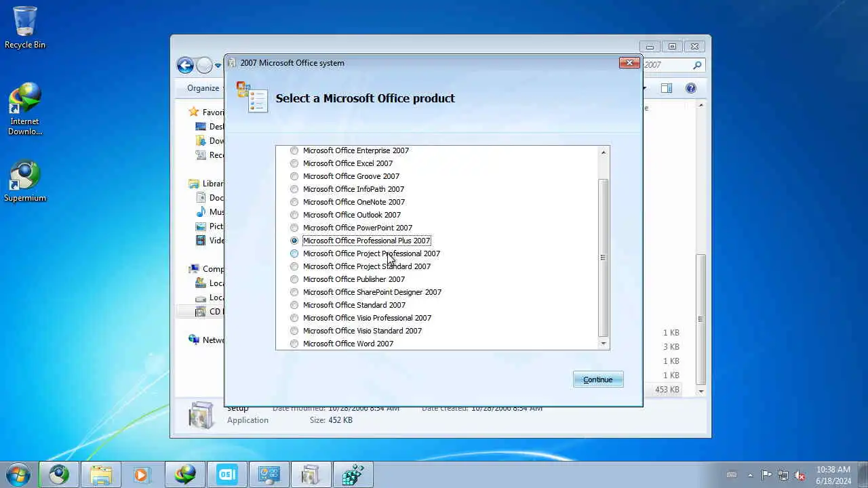Pick Microsoft Office SharePoint Designer 2007
The height and width of the screenshot is (488, 868).
(294, 292)
